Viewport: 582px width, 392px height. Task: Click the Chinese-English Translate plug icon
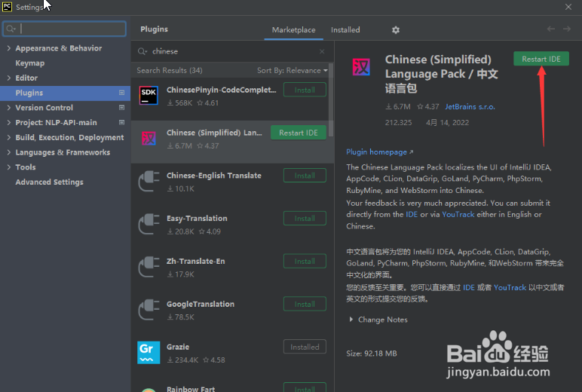(x=149, y=181)
